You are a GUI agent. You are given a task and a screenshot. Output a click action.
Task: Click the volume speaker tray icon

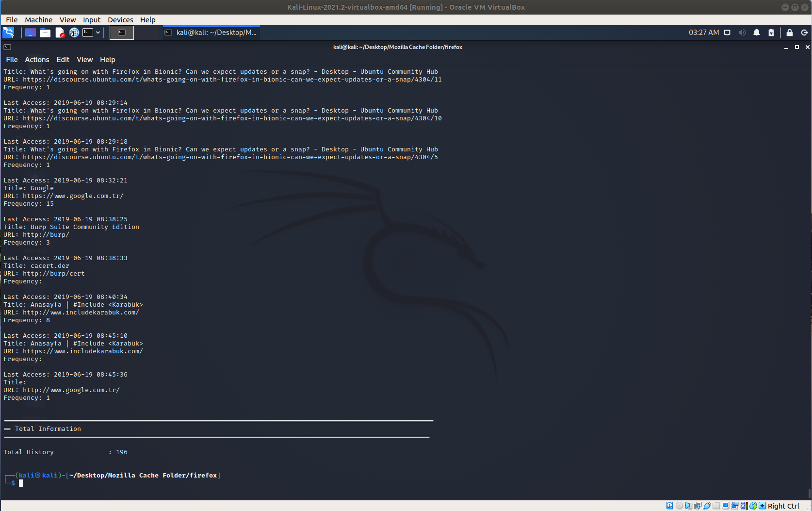(x=742, y=33)
